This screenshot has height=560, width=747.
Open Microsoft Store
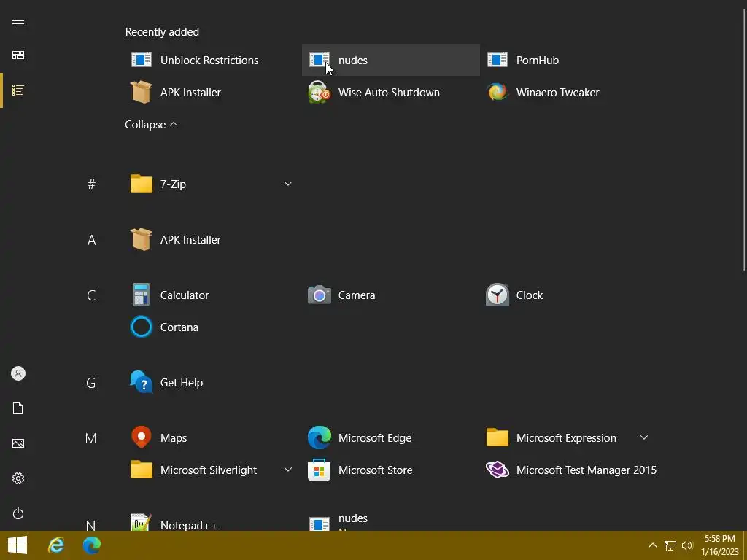(391, 470)
